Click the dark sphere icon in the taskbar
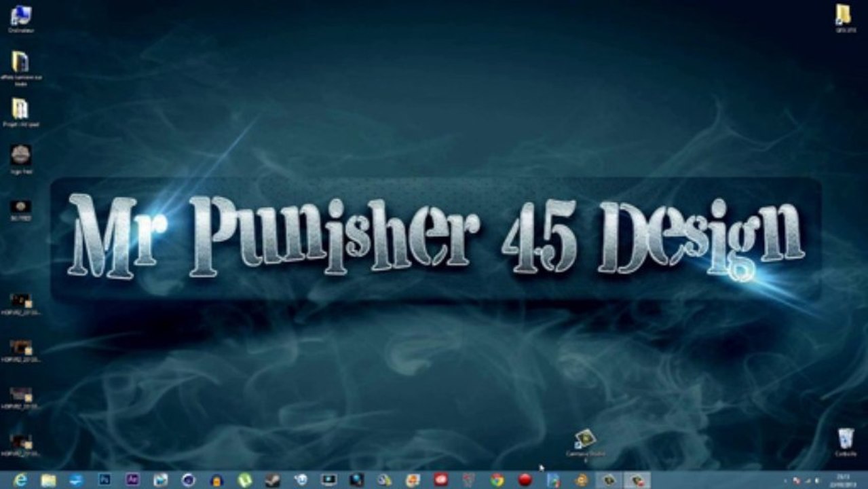The width and height of the screenshot is (868, 489). tap(189, 480)
